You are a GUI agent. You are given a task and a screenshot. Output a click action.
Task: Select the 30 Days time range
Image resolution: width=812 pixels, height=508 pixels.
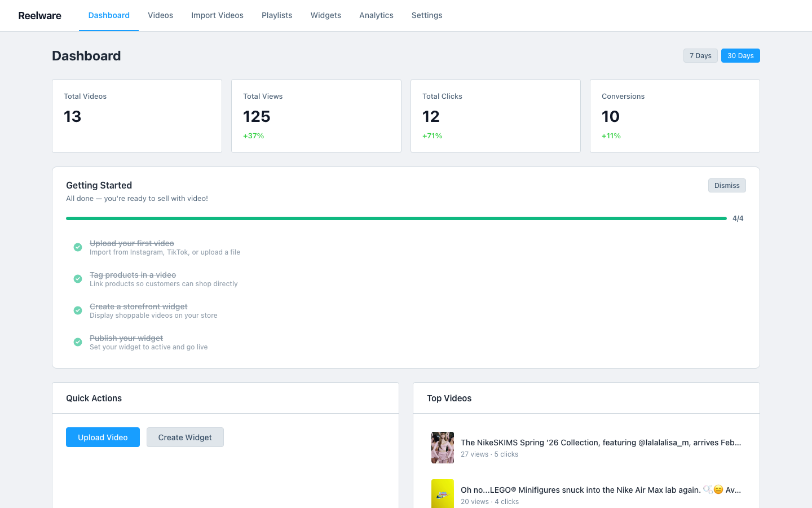click(740, 55)
